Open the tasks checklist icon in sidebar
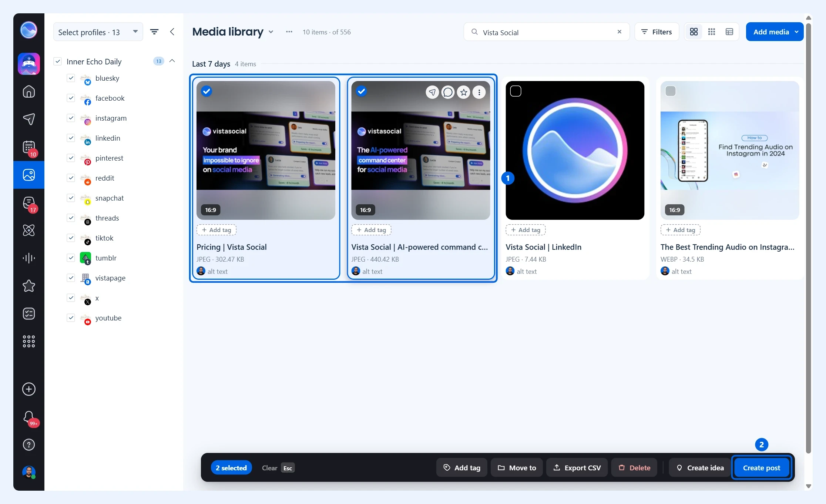This screenshot has height=504, width=826. click(x=29, y=313)
